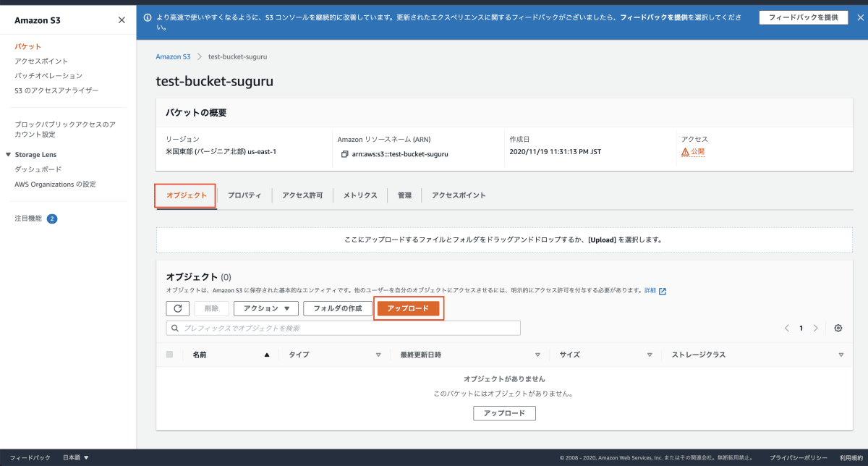Sort by 名前 ascending arrow
Screen dimensions: 868x466
[267, 355]
